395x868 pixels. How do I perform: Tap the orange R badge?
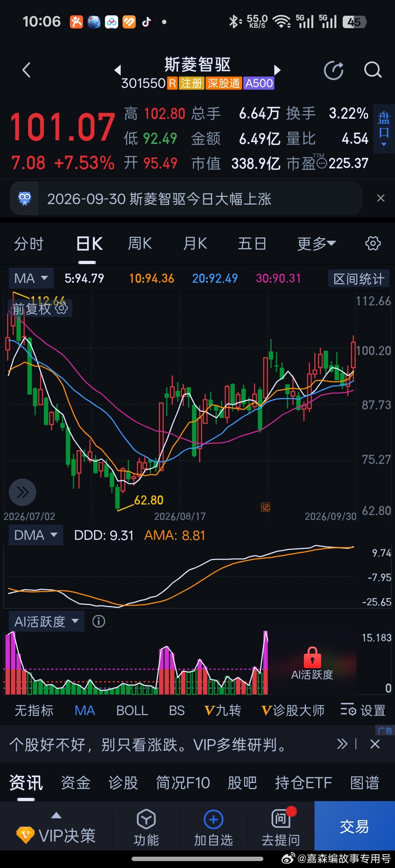[172, 83]
